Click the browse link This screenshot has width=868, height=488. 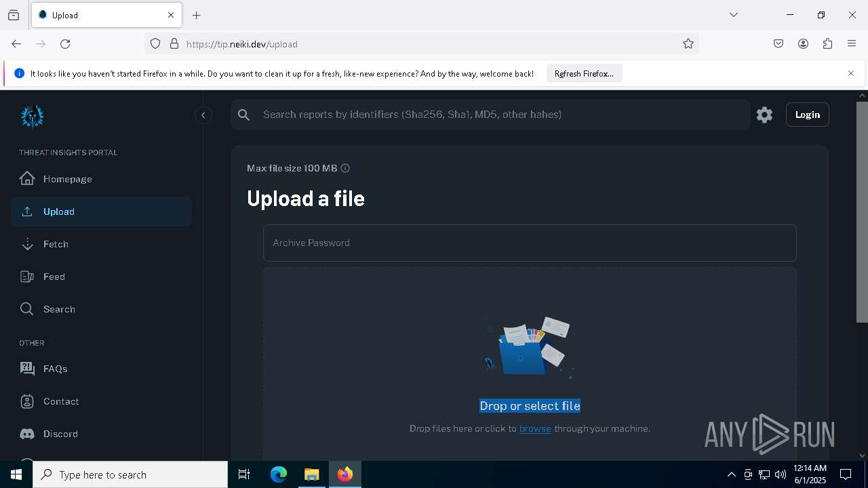pyautogui.click(x=535, y=428)
